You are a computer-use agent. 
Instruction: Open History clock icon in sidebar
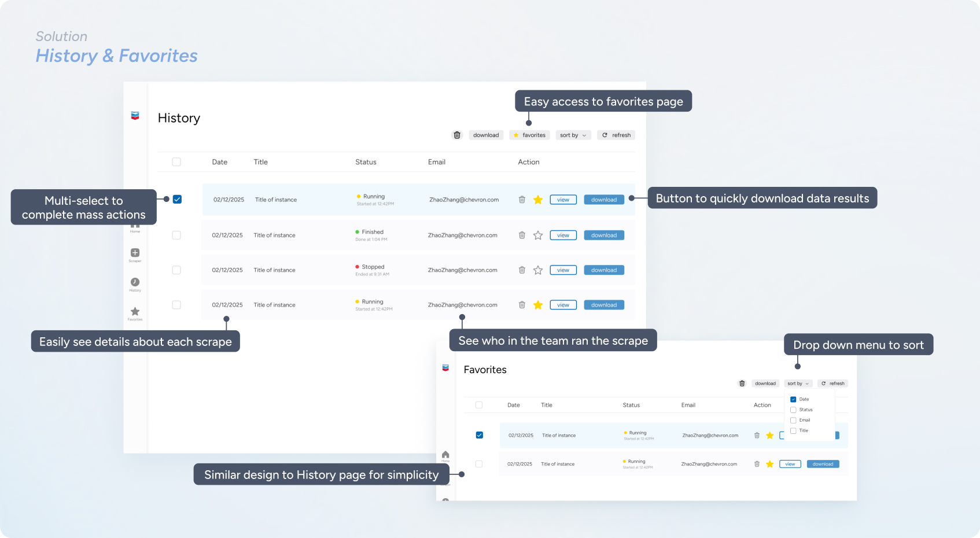click(x=135, y=282)
